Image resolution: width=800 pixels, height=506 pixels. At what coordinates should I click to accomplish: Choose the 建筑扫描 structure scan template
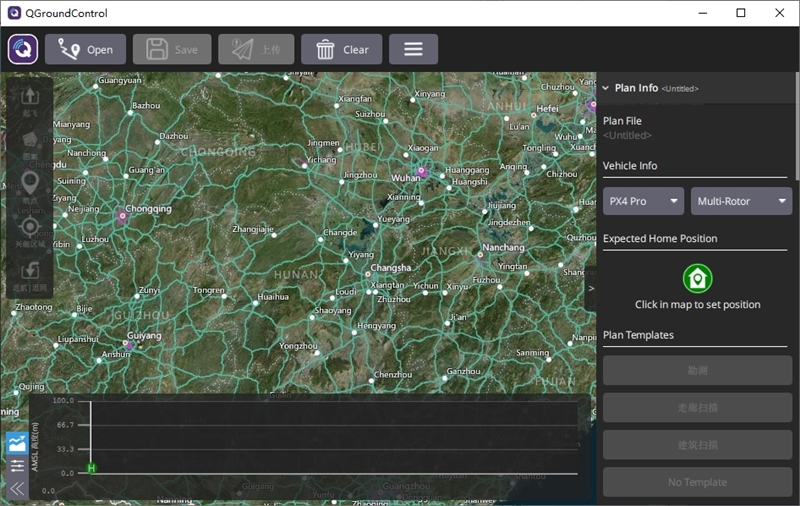(x=697, y=445)
